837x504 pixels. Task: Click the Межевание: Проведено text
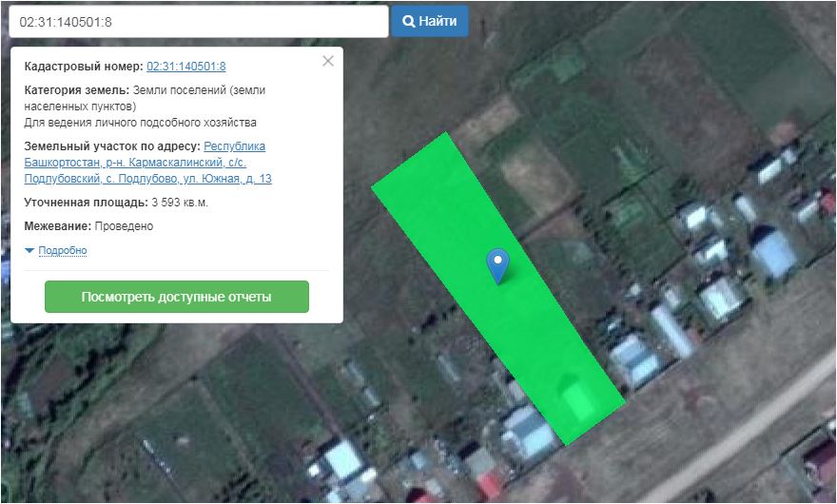point(88,226)
